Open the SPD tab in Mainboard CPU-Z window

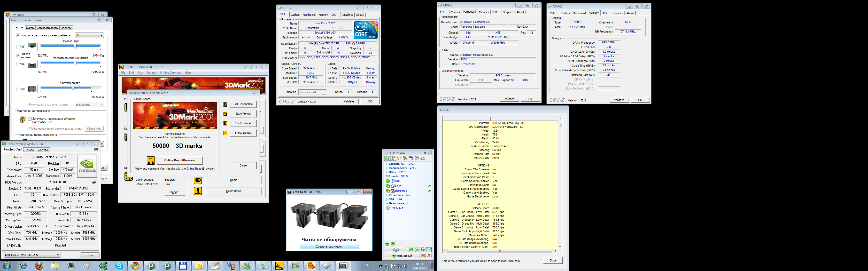pyautogui.click(x=494, y=12)
